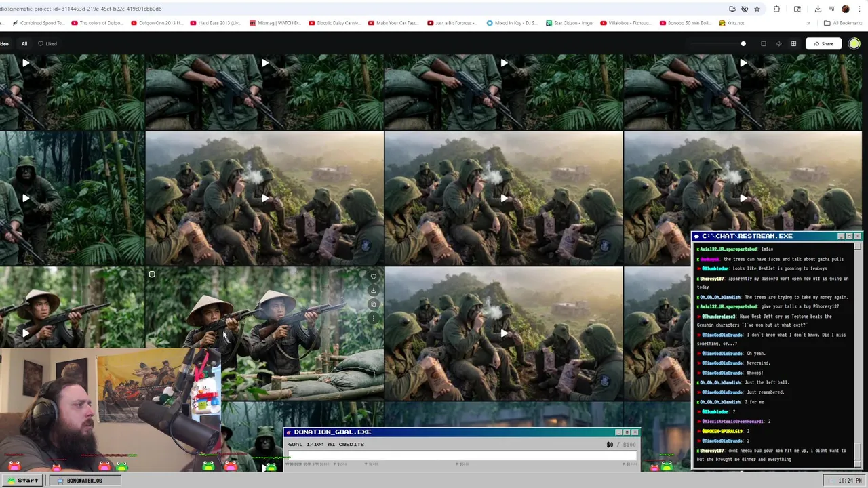Expand the bookmarks bar overflow chevron
Viewport: 868px width, 488px height.
click(808, 23)
